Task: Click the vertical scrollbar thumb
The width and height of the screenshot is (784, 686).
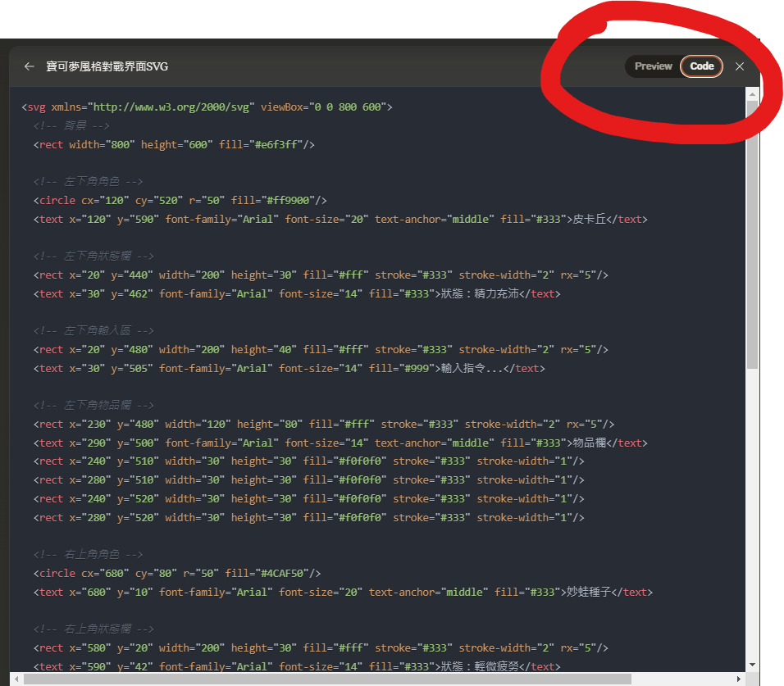Action: pyautogui.click(x=753, y=235)
